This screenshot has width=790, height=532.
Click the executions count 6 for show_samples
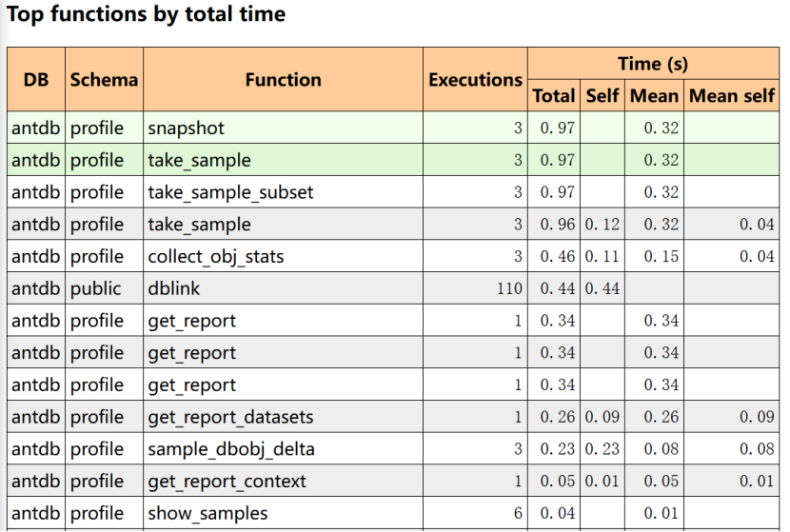click(x=518, y=513)
